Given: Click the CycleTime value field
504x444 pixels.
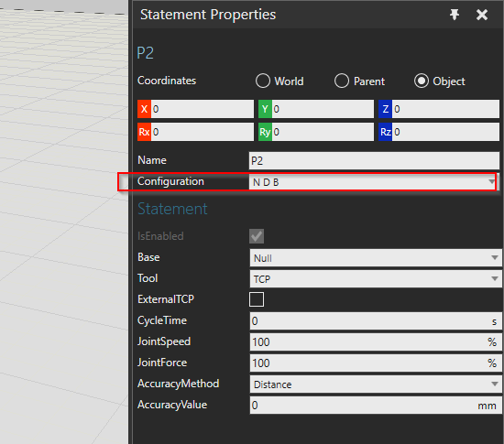Looking at the screenshot, I should (376, 321).
